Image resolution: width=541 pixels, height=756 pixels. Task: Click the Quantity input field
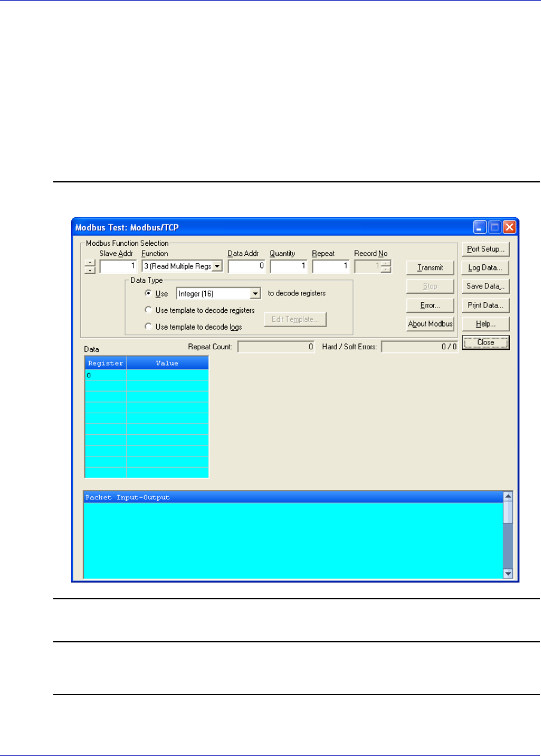click(289, 266)
